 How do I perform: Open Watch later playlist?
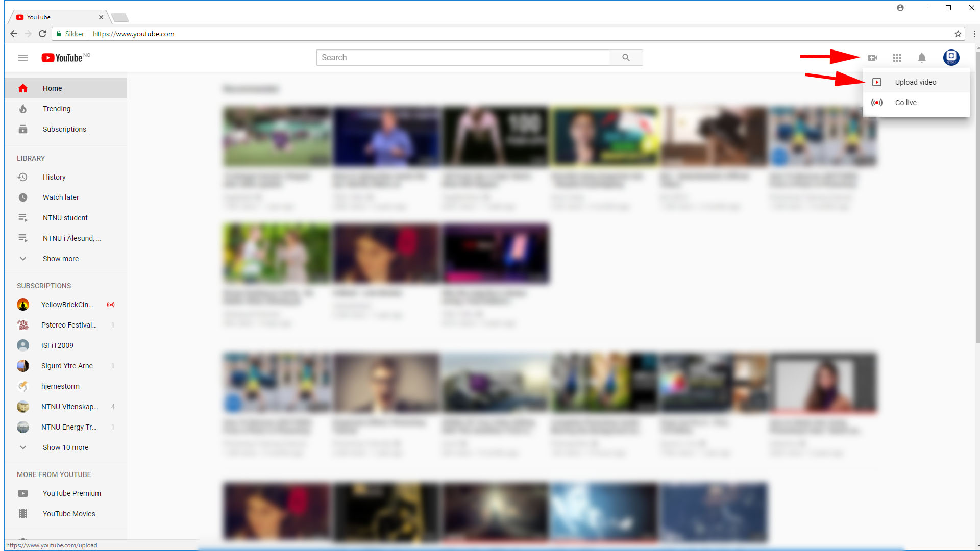60,197
